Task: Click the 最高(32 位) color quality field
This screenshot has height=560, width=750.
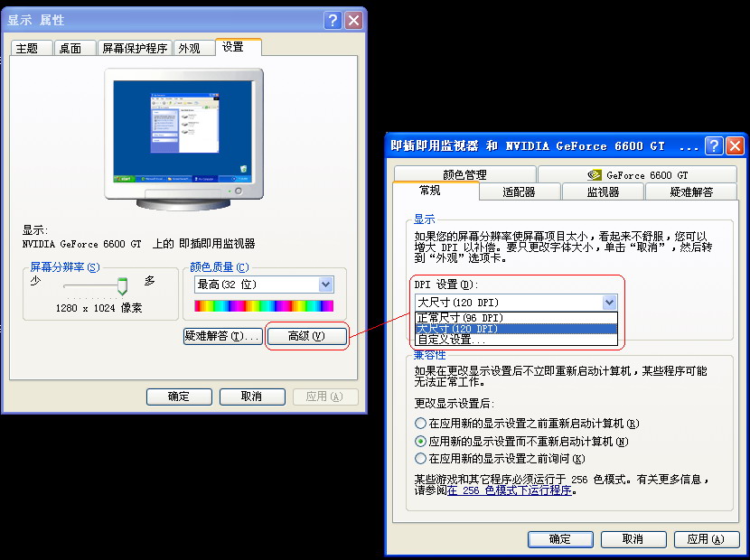Action: 264,285
